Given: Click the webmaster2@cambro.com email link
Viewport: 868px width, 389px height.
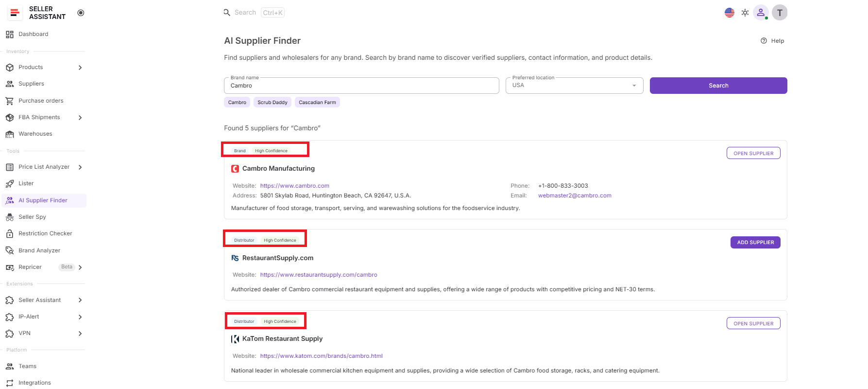Looking at the screenshot, I should click(575, 195).
